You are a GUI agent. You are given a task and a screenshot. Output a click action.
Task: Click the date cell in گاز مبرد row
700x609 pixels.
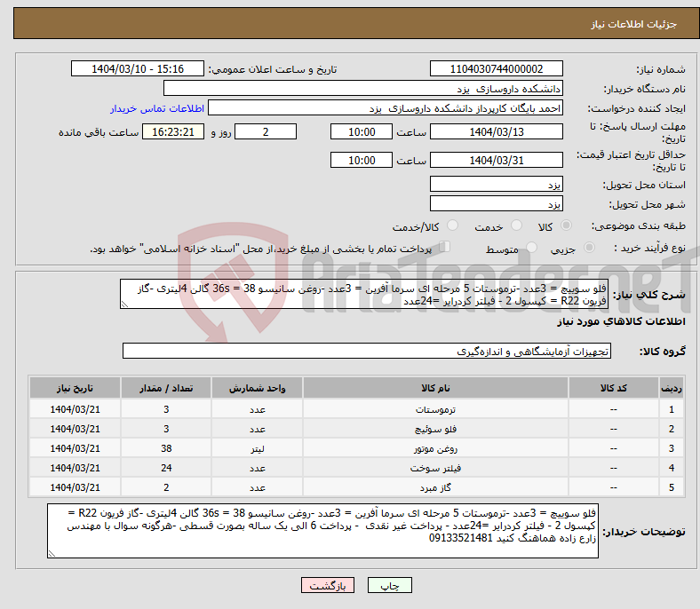coord(75,487)
